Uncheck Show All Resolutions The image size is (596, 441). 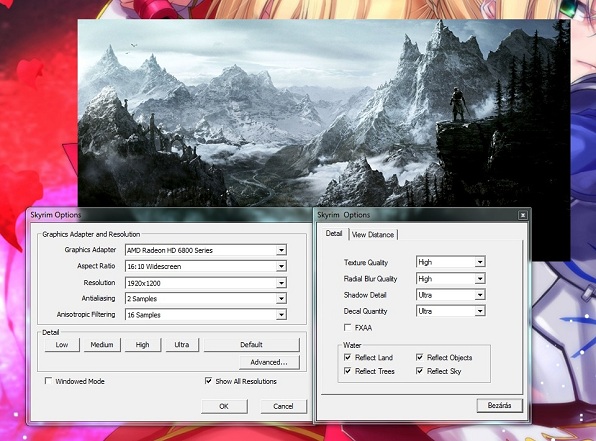(x=208, y=381)
